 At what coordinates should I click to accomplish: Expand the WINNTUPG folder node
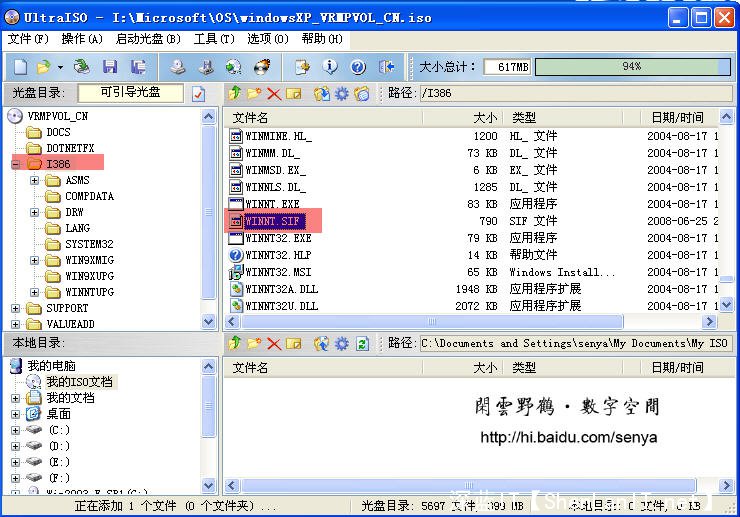34,293
